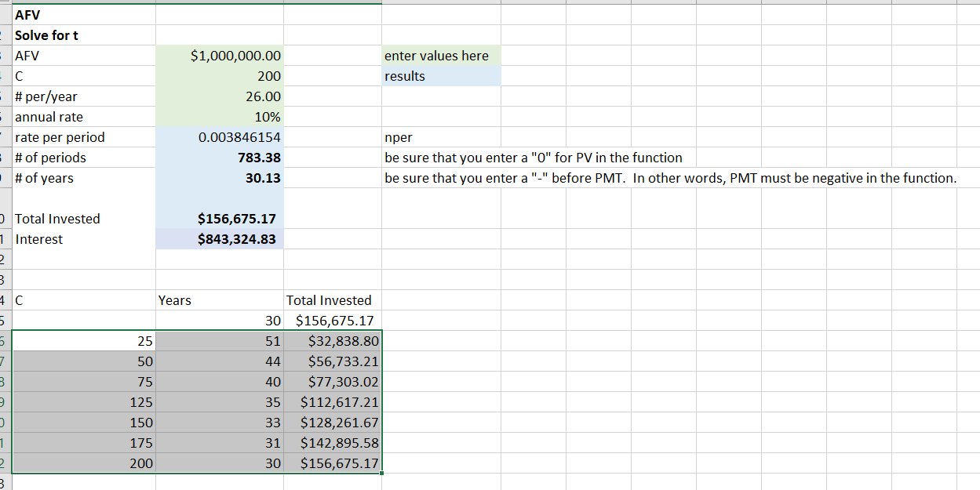Select the 26.00 per-year input cell

pos(220,96)
